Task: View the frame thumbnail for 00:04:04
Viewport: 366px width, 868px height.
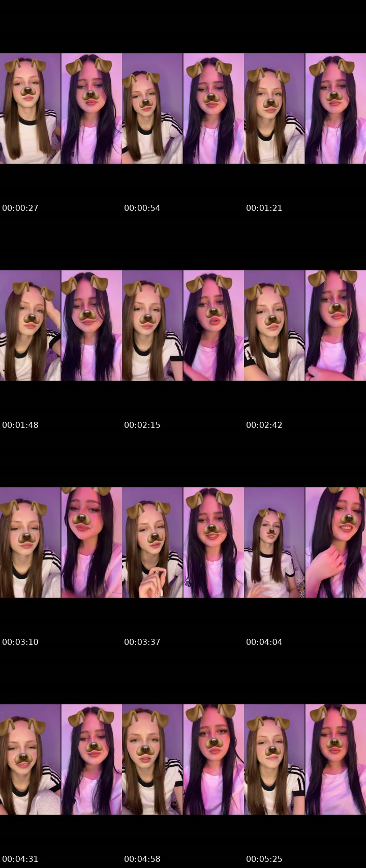Action: (x=305, y=542)
